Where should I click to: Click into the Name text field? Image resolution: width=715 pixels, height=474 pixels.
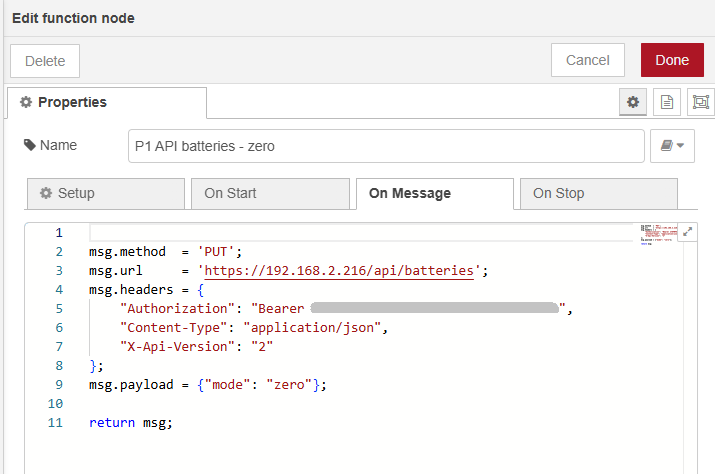click(386, 146)
